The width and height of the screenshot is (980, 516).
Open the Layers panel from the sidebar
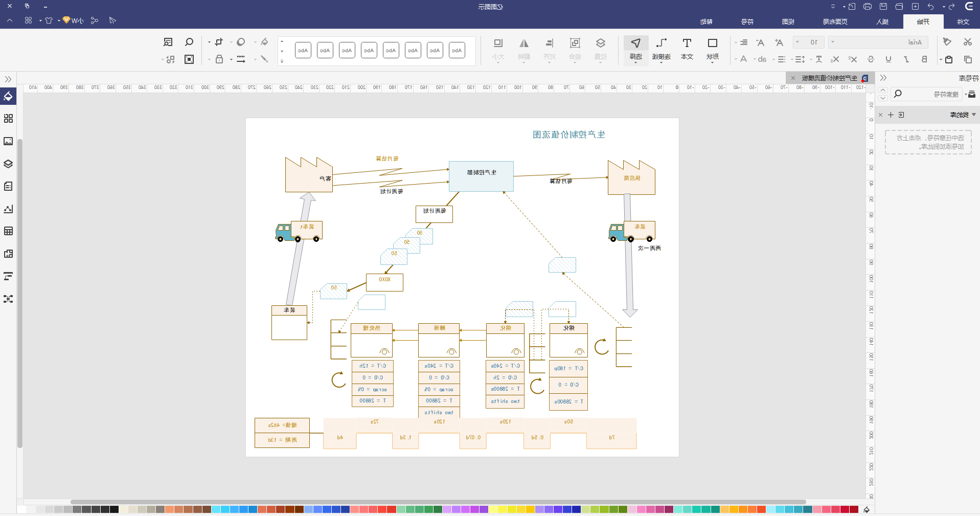coord(8,164)
